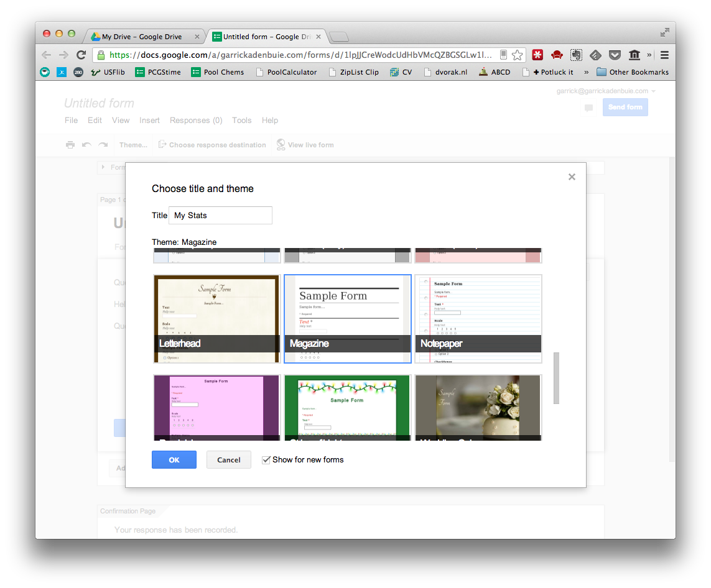The image size is (711, 588).
Task: Click the browser back arrow
Action: [x=46, y=55]
